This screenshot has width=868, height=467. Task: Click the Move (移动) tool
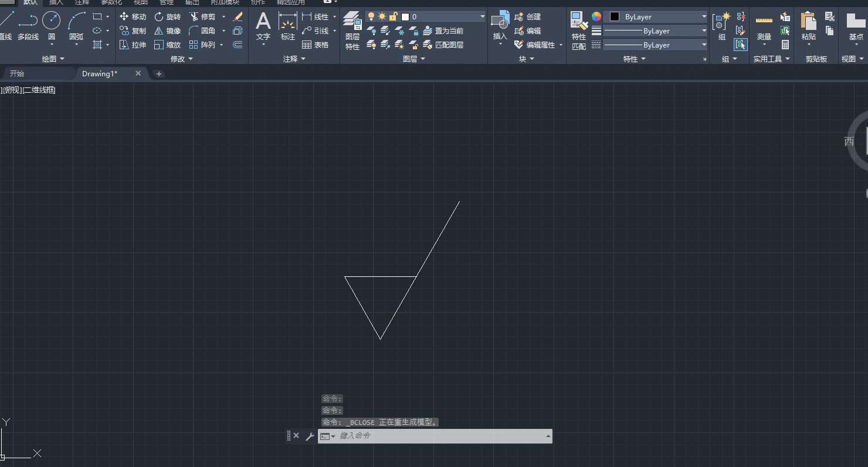[x=133, y=16]
